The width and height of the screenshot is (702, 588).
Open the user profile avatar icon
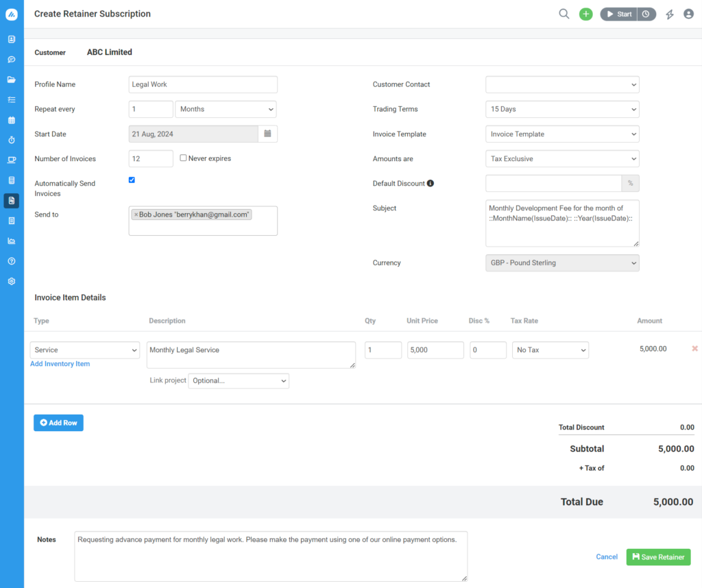688,14
